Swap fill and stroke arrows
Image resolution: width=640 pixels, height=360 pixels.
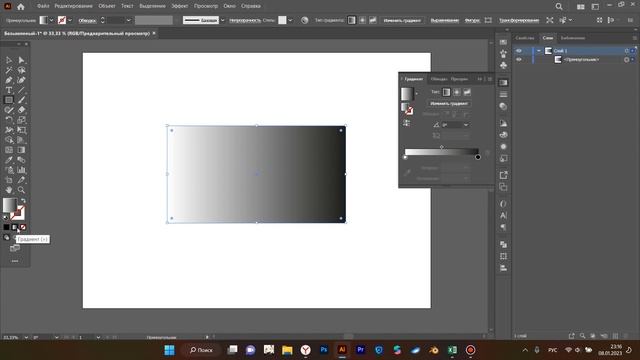click(23, 200)
